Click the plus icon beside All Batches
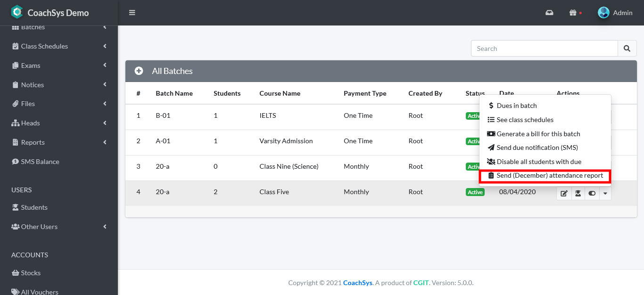The width and height of the screenshot is (644, 295). click(139, 71)
